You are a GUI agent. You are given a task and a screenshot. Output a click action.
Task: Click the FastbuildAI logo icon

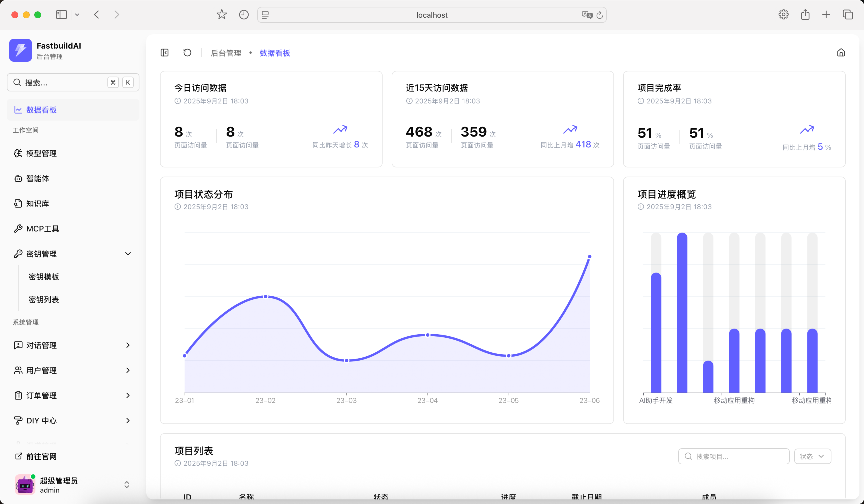click(21, 50)
